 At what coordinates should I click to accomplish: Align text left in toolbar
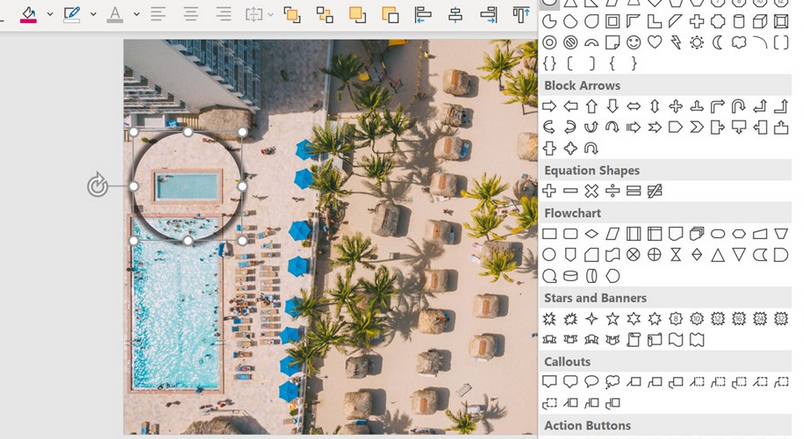(x=158, y=14)
